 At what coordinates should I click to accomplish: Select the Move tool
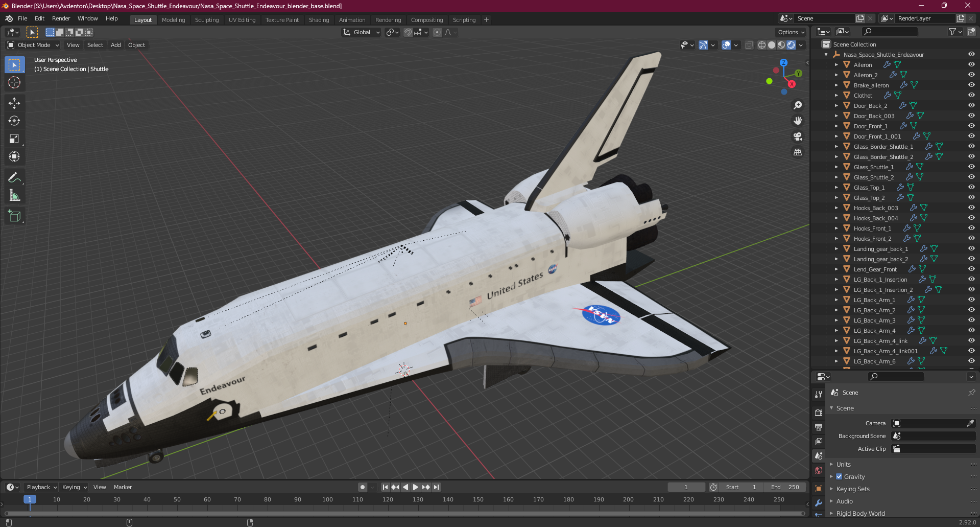(x=14, y=103)
